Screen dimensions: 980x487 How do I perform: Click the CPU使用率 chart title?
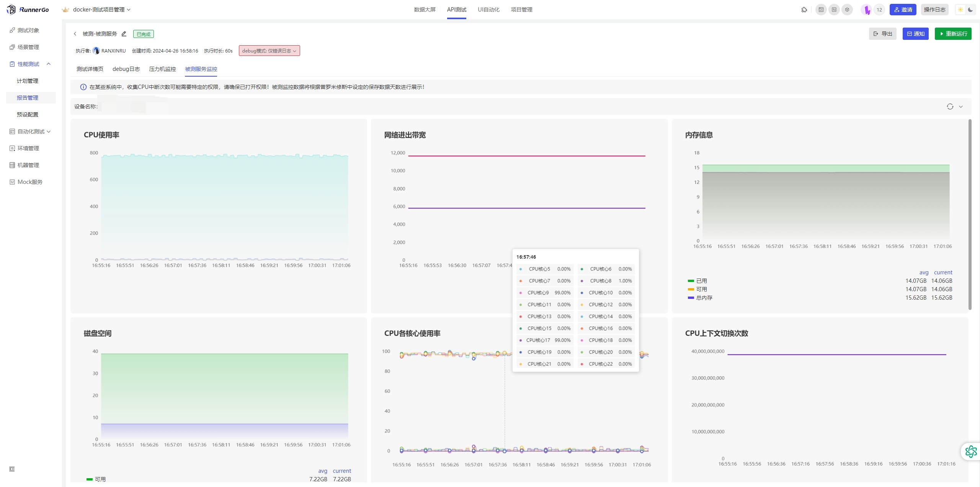click(101, 135)
